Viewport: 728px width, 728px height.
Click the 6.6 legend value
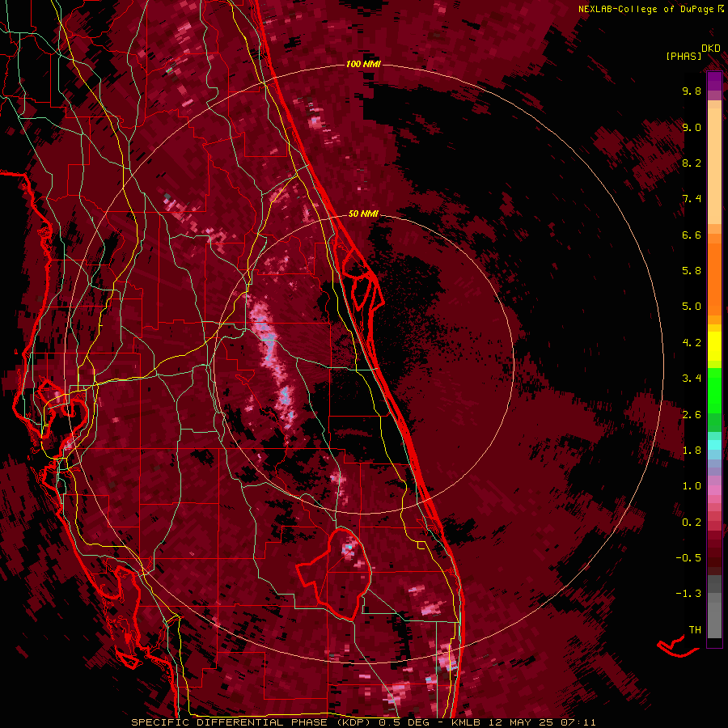(x=692, y=235)
